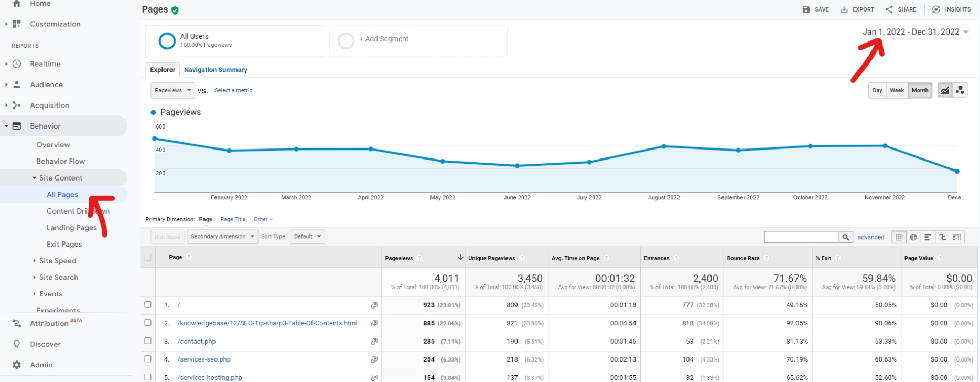The image size is (980, 382).
Task: Switch to line chart view icon
Action: 945,90
